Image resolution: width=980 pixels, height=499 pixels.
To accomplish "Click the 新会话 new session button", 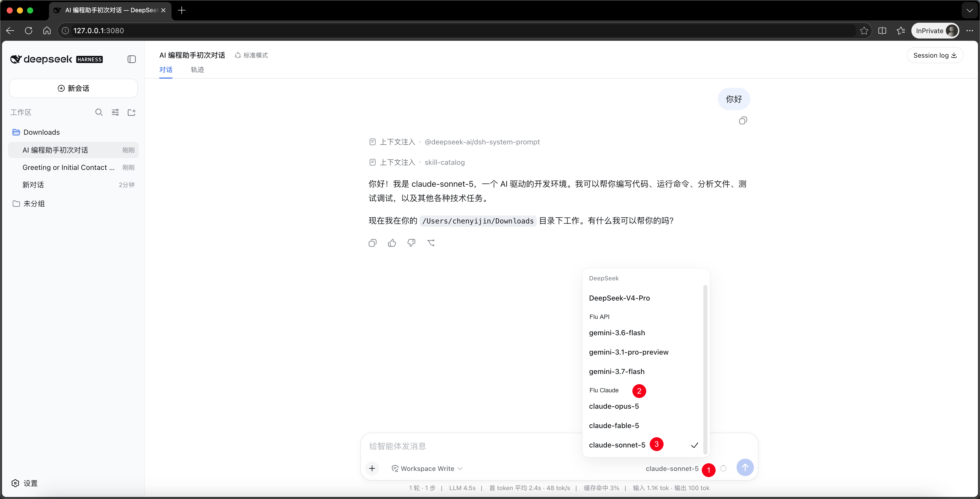I will [x=73, y=88].
